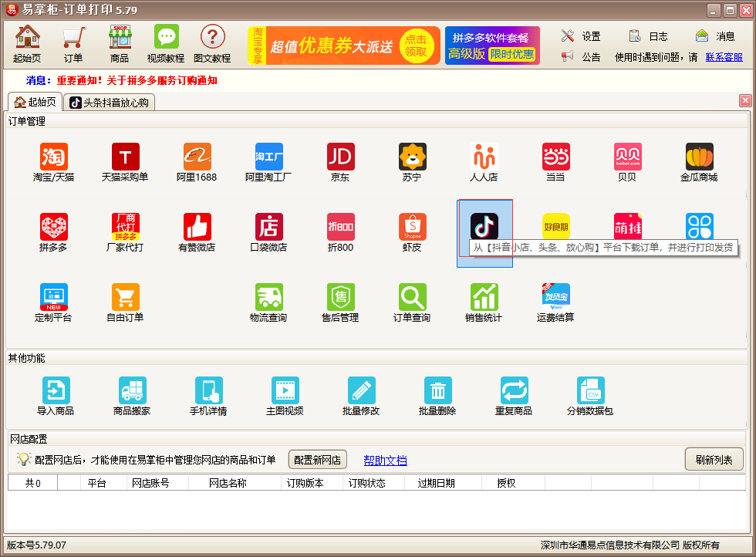Screen dimensions: 756x557
Task: Open the 贝贝 order platform
Action: click(628, 163)
